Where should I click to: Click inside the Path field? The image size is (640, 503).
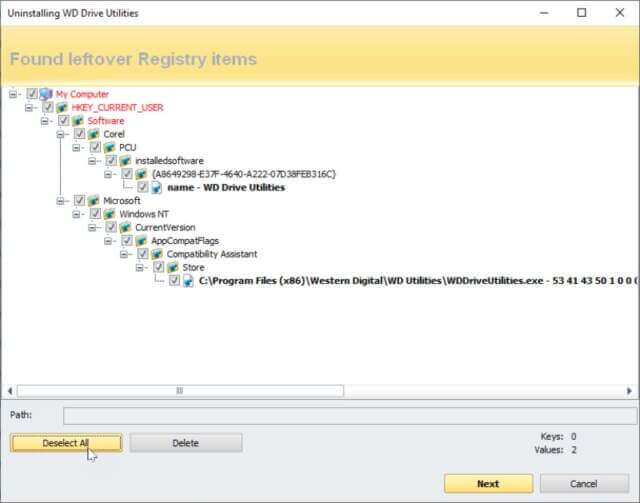tap(350, 416)
